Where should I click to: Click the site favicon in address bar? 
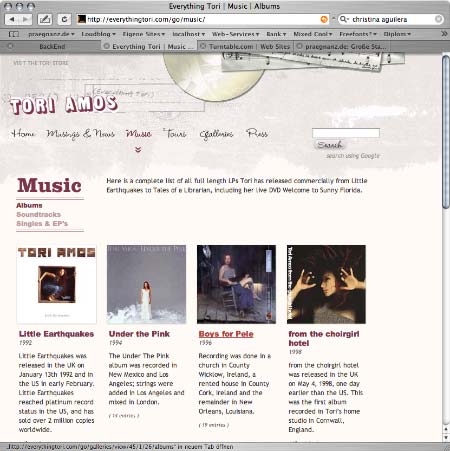pyautogui.click(x=81, y=19)
